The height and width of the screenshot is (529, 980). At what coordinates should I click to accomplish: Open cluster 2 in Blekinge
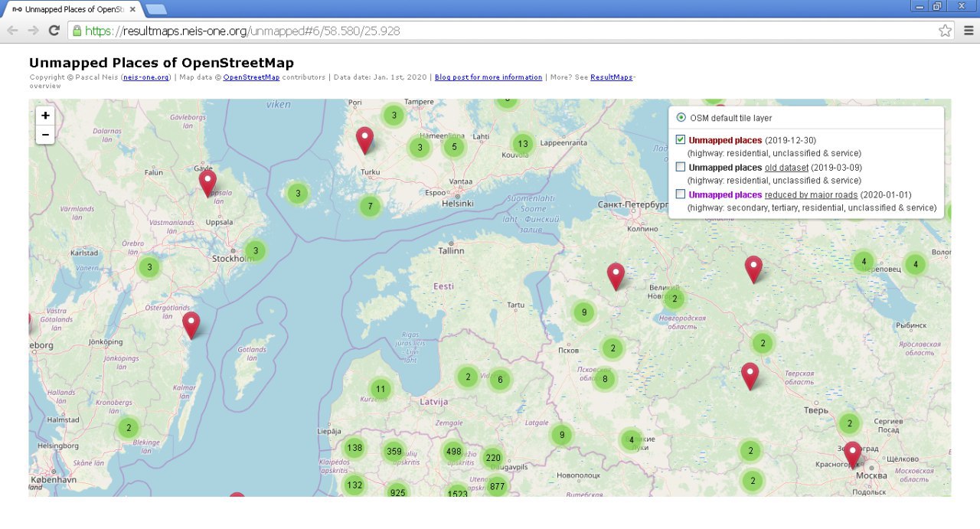pos(128,428)
